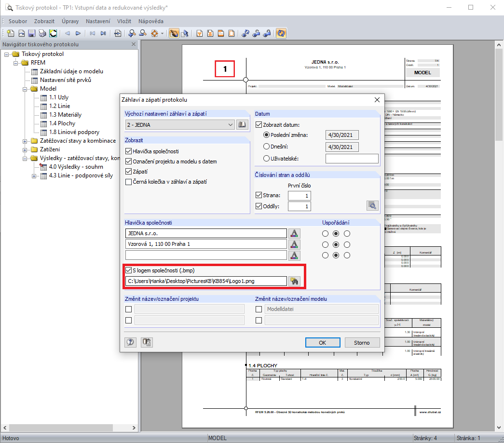This screenshot has height=443, width=504.
Task: Expand the Zatížení folder
Action: coord(25,150)
